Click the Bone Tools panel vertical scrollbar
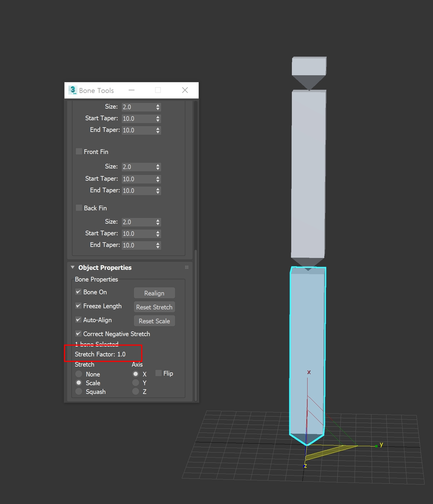The image size is (433, 504). click(x=196, y=325)
